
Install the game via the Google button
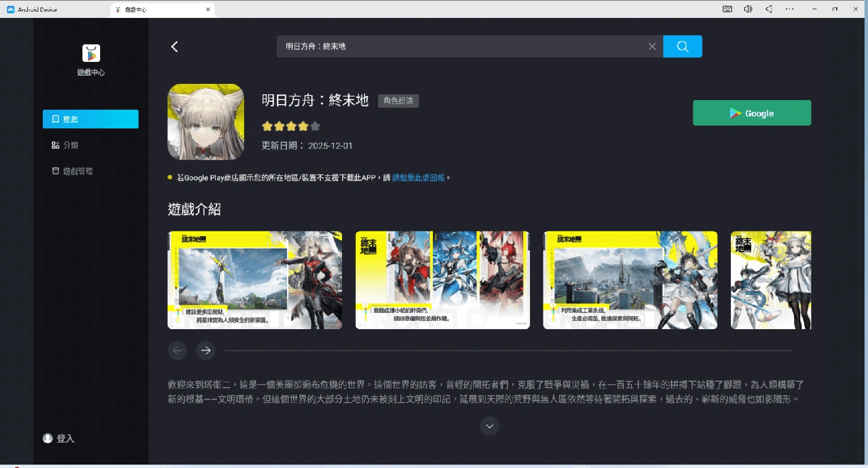point(751,113)
